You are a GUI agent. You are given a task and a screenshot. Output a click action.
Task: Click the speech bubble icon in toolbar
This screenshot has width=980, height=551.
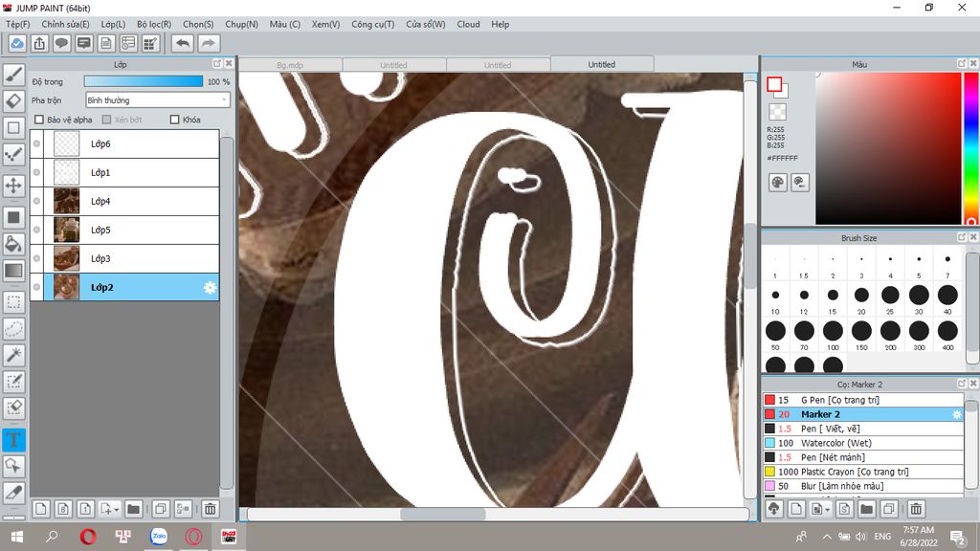[61, 43]
